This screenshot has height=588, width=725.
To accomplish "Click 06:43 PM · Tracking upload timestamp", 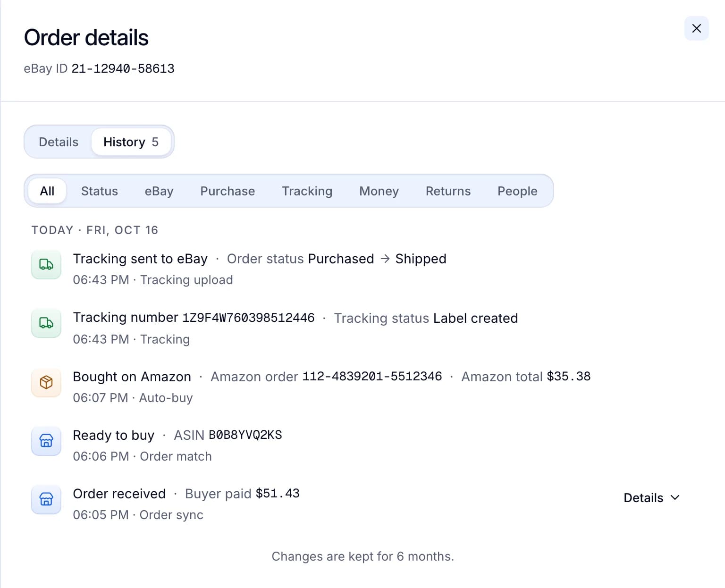I will (153, 280).
